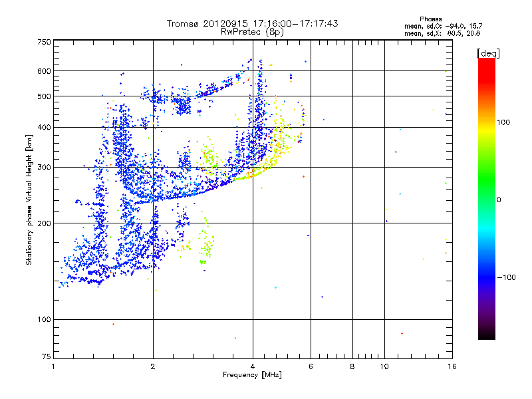
Task: Click the y-axis label 'Stationary phase Virtual Height [km]'
Action: 29,199
